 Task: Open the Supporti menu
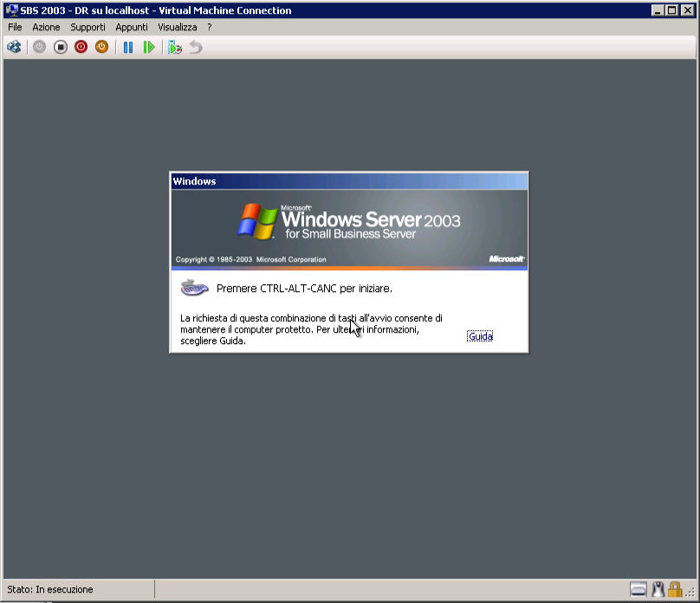[x=88, y=27]
